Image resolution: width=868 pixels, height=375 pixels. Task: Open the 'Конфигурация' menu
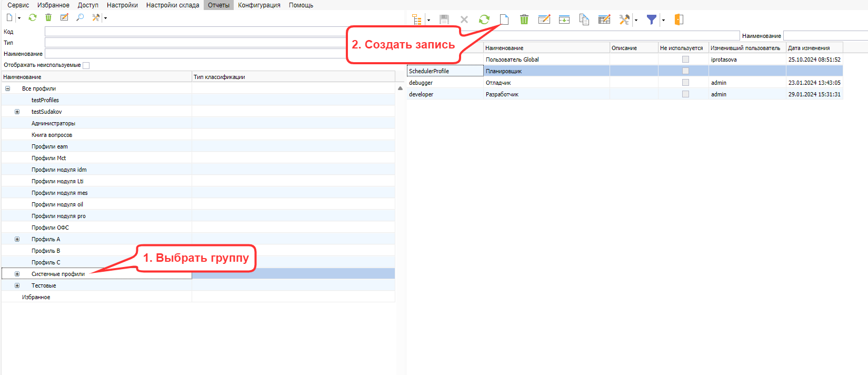259,5
